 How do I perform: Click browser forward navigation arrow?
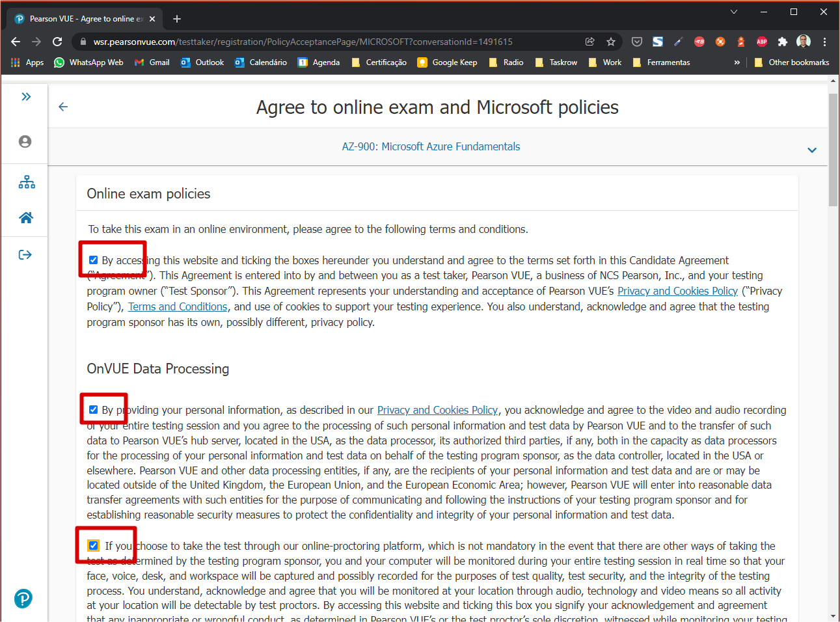[x=36, y=42]
